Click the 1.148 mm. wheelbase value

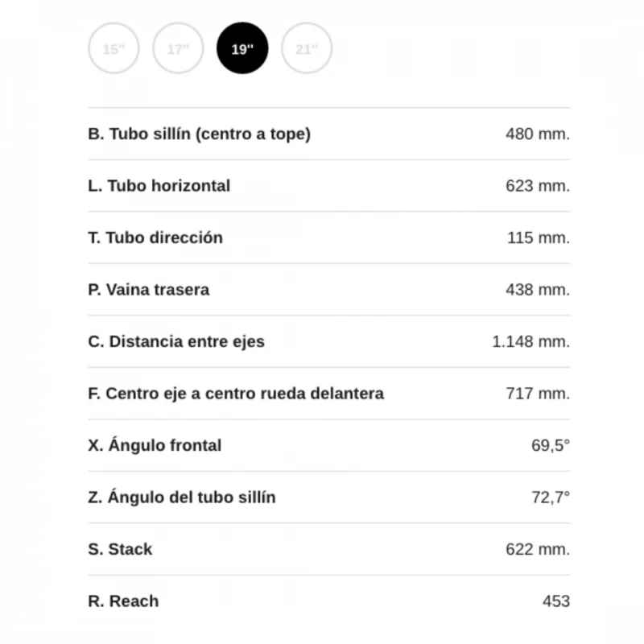coord(530,342)
